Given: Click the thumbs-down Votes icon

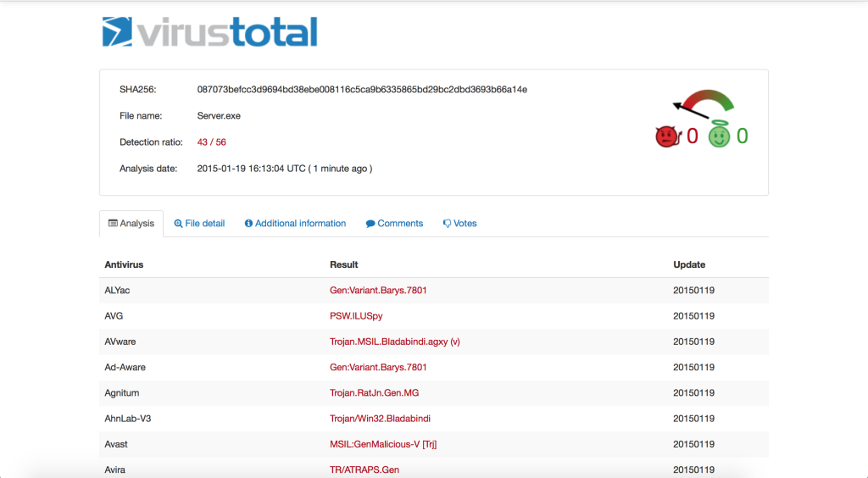Looking at the screenshot, I should 447,224.
